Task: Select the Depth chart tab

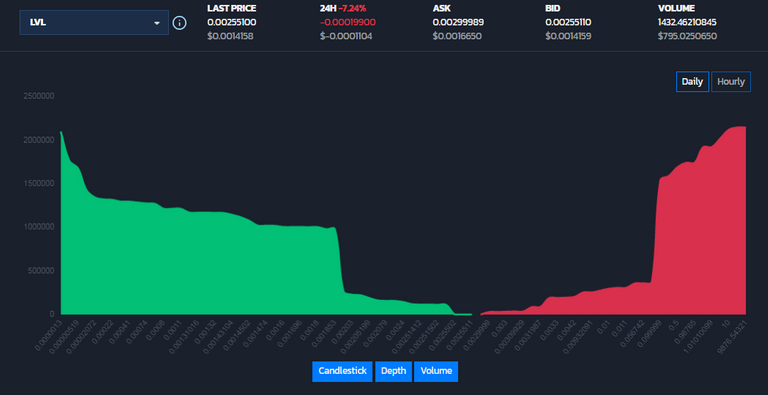Action: click(x=393, y=371)
